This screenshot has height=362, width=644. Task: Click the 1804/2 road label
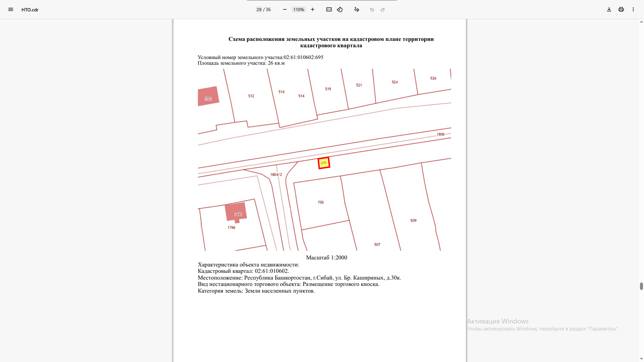pyautogui.click(x=276, y=175)
